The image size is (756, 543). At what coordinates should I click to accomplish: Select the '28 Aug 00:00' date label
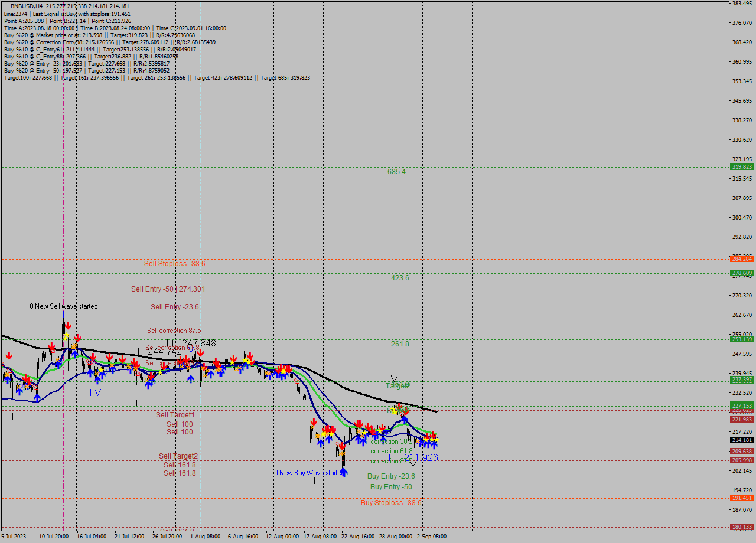[x=396, y=537]
